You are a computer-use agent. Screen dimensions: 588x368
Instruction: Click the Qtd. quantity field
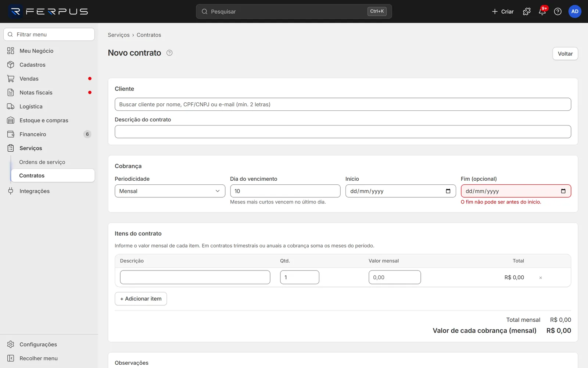point(300,277)
